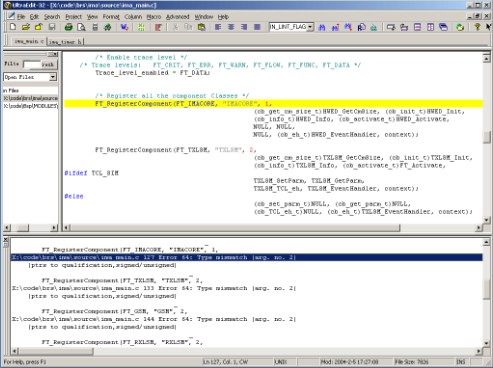Click the Close File icon next to Open

pos(38,27)
